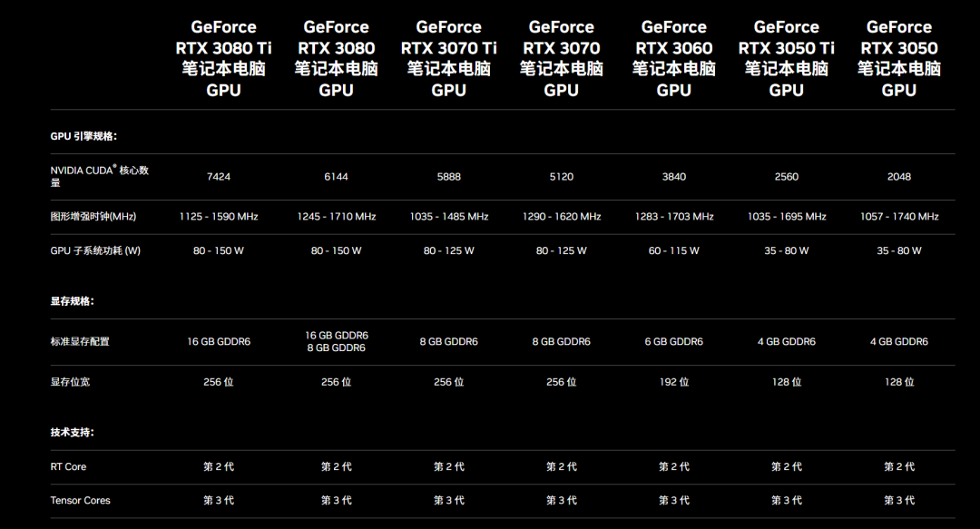Click the 技术支持 section title

pos(73,433)
